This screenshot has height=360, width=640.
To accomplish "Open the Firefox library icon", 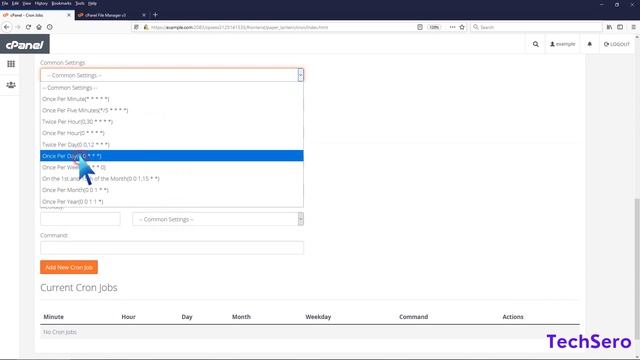I will (609, 27).
